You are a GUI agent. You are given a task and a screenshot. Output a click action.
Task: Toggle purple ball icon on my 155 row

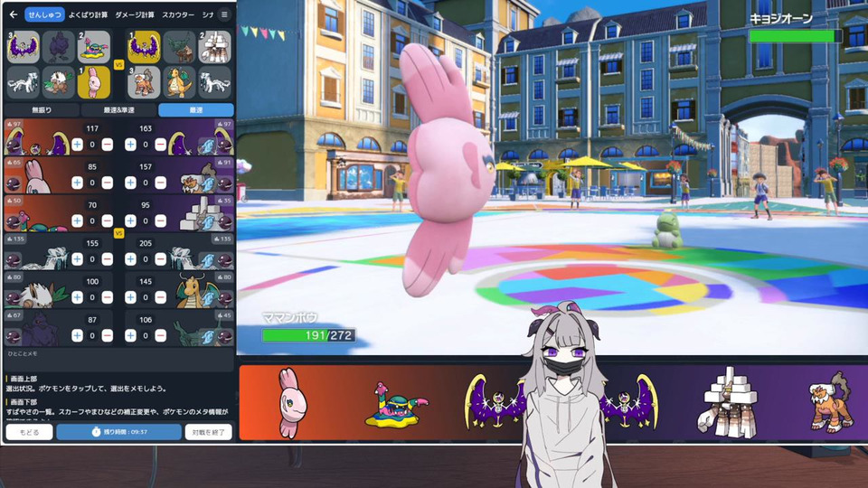pos(13,260)
